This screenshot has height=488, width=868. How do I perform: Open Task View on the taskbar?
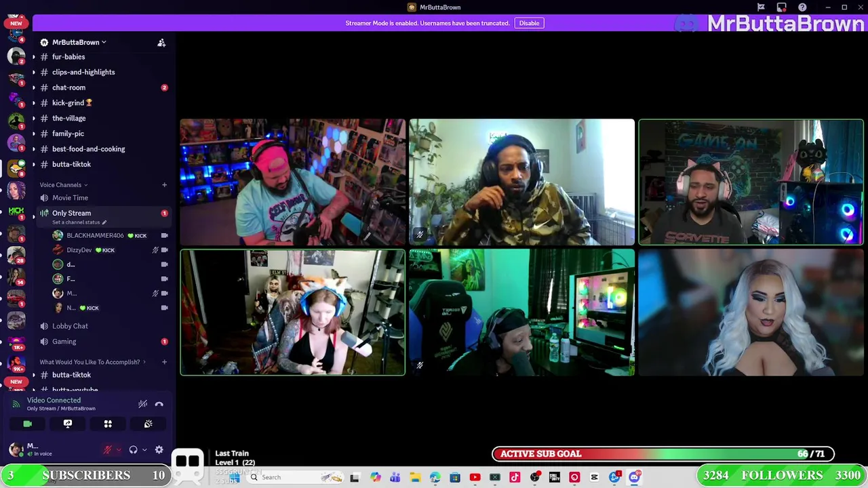pos(355,478)
